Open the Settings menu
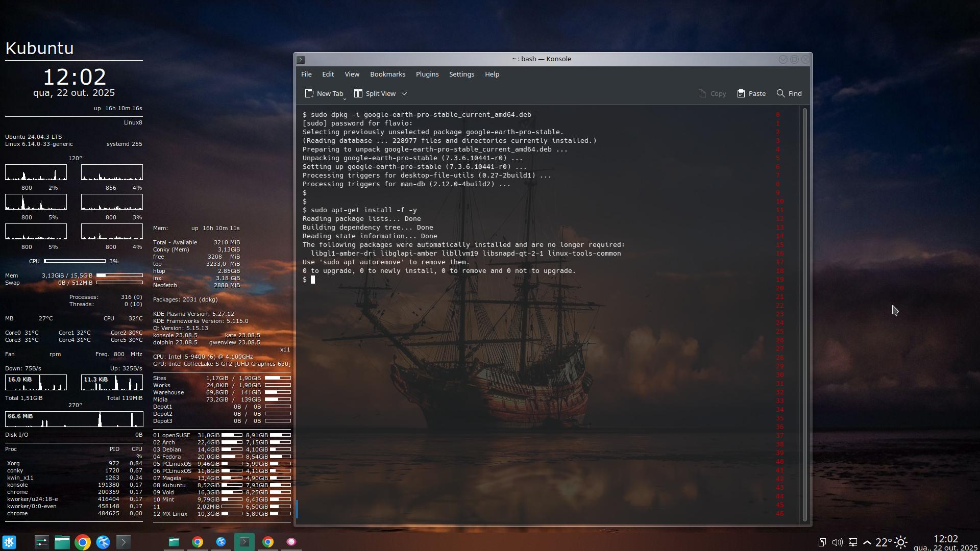Viewport: 980px width, 551px height. click(x=461, y=74)
